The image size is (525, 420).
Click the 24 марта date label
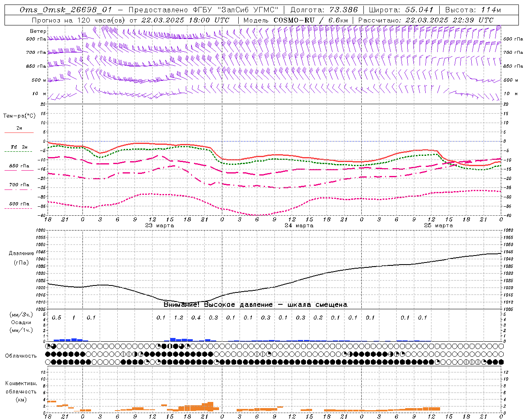[x=299, y=226]
